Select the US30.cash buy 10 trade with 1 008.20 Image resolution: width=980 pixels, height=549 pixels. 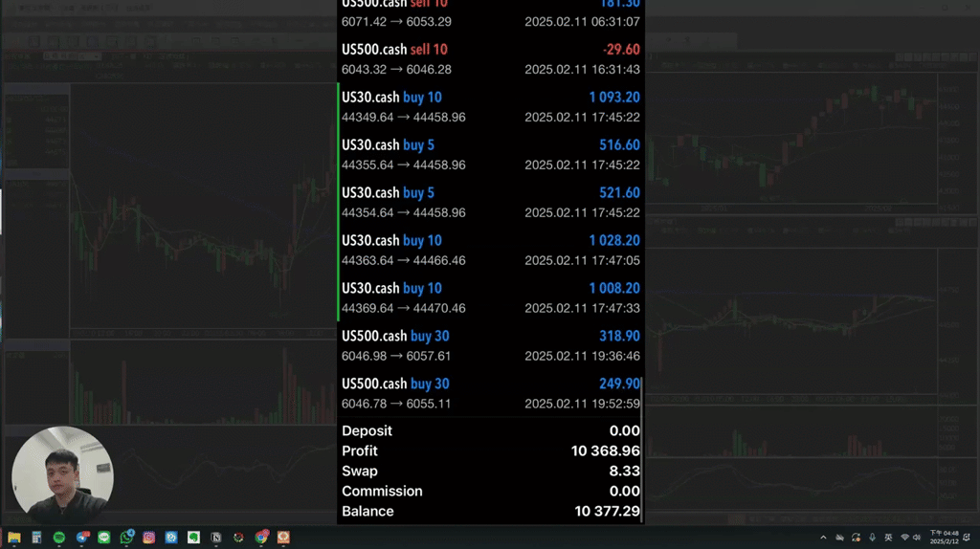pos(491,297)
